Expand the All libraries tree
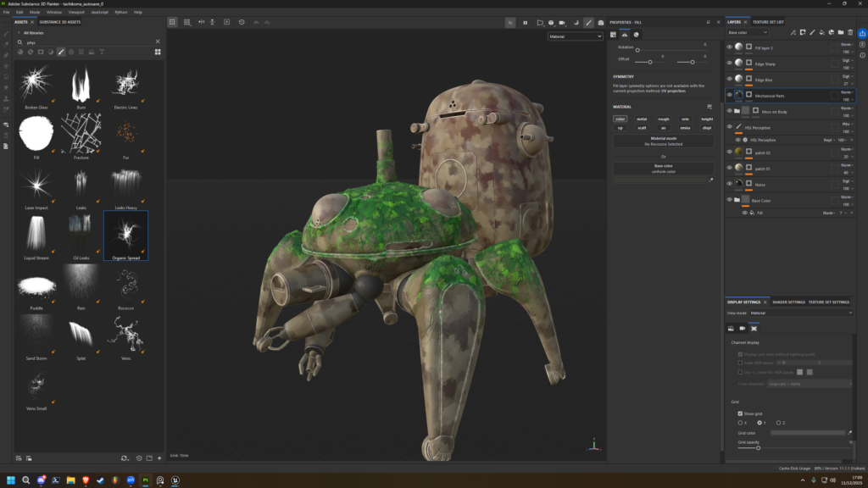The width and height of the screenshot is (868, 488). [x=19, y=32]
